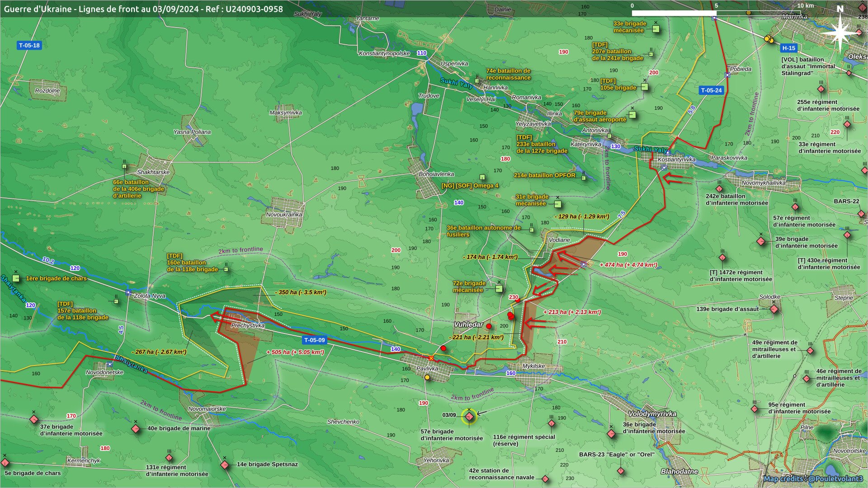The height and width of the screenshot is (488, 868).
Task: Select the Volodymyrivka town label
Action: click(652, 413)
